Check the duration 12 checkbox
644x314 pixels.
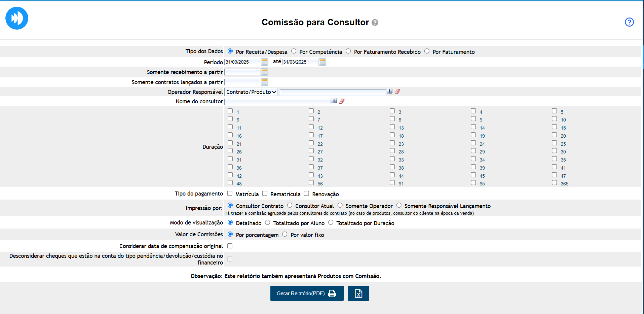311,127
